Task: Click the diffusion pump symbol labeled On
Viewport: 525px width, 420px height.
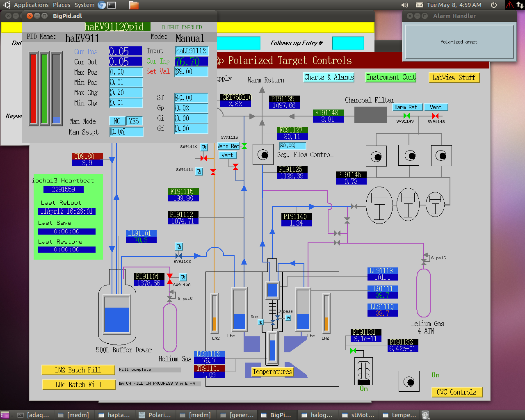Action: [x=363, y=371]
